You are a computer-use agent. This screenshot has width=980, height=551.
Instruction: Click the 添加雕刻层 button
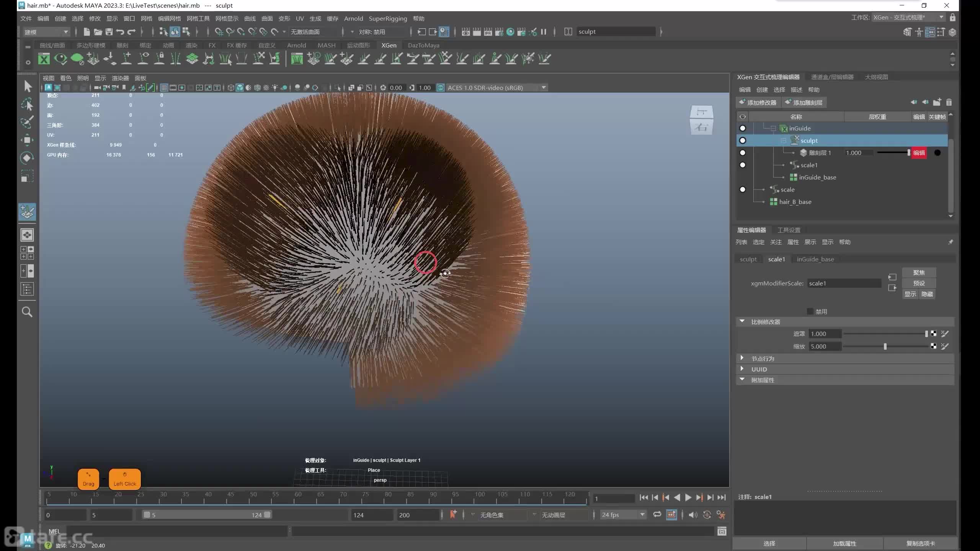[x=804, y=102]
